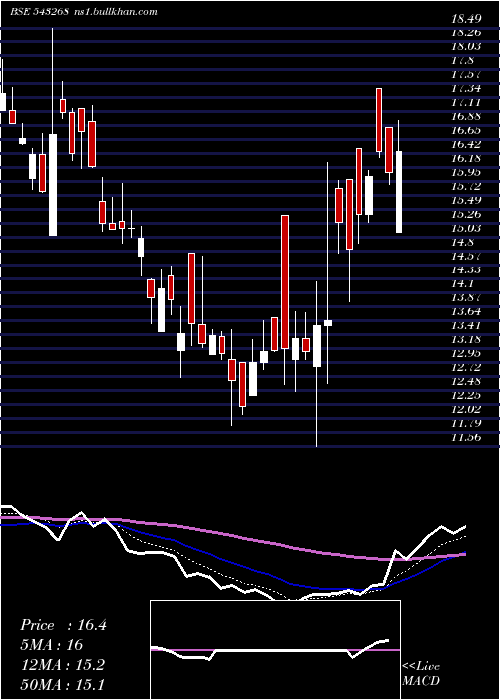Screen dimensions: 500x700
Task: Select the 12.02 axis label
Action: [466, 409]
